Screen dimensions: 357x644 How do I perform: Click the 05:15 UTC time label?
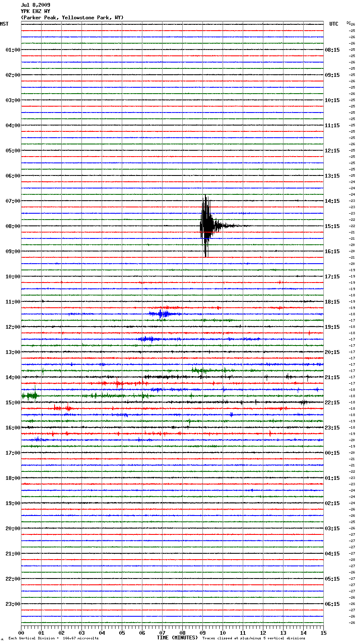point(332,579)
